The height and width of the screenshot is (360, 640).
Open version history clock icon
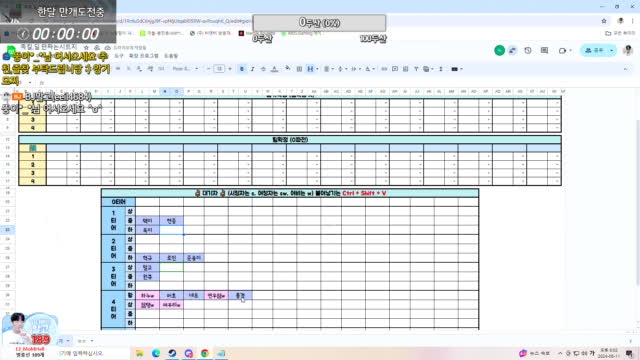[x=528, y=51]
